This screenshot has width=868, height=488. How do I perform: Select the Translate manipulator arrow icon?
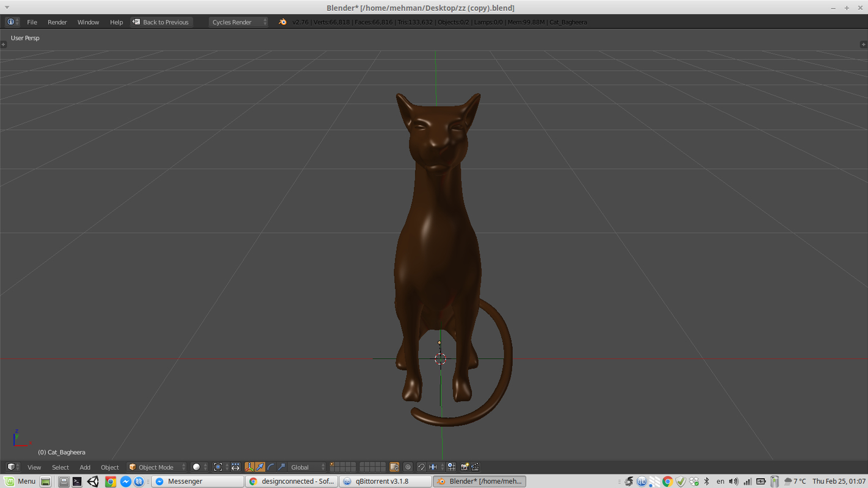[261, 467]
